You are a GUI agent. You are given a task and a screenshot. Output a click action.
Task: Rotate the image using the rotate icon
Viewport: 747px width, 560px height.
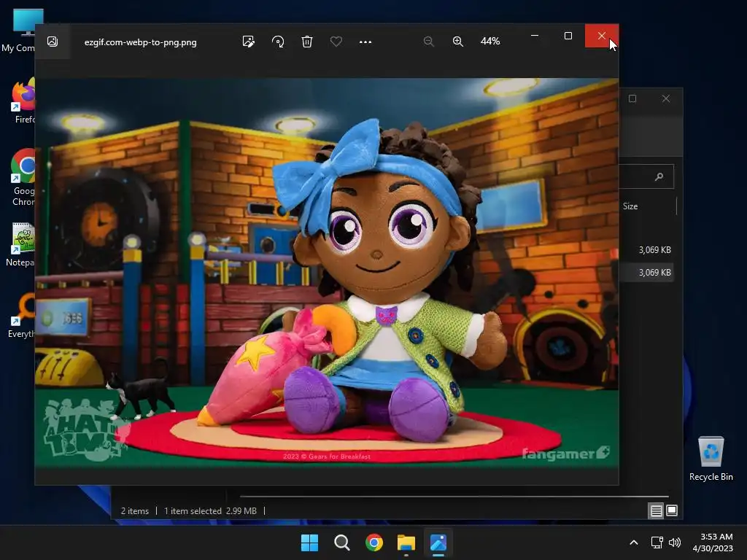click(x=278, y=42)
